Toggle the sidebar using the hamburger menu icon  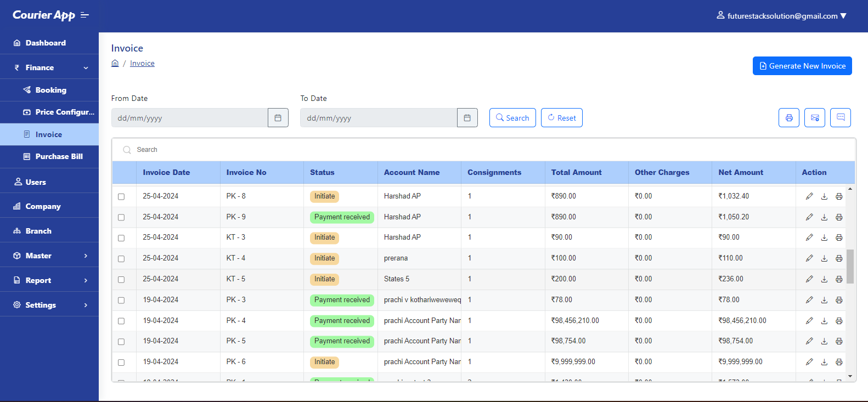(84, 15)
